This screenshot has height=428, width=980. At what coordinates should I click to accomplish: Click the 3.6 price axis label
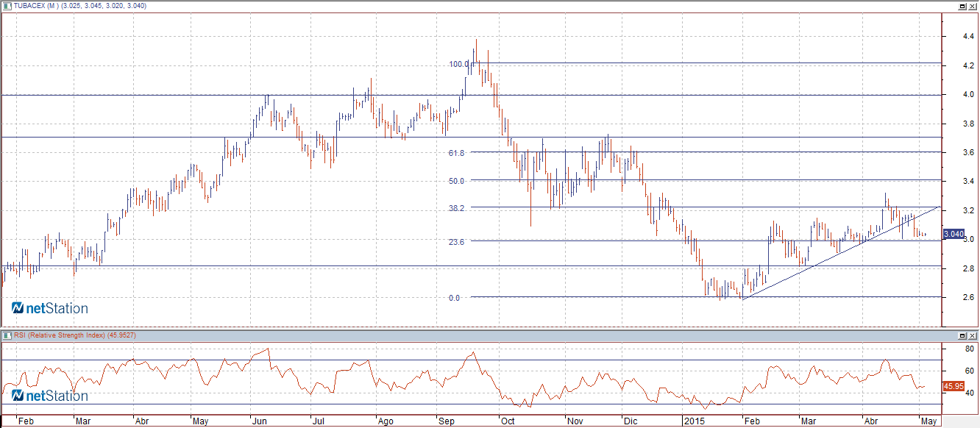968,152
